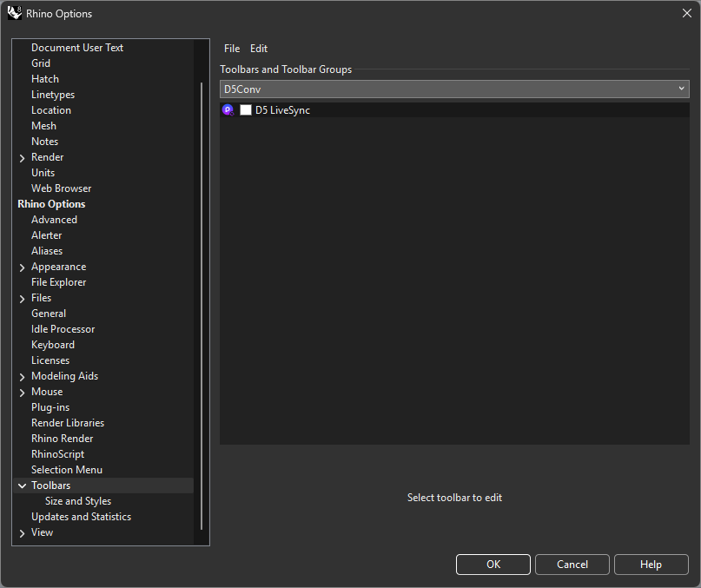Viewport: 701px width, 588px height.
Task: Click the Rhino Options heading
Action: pos(51,204)
